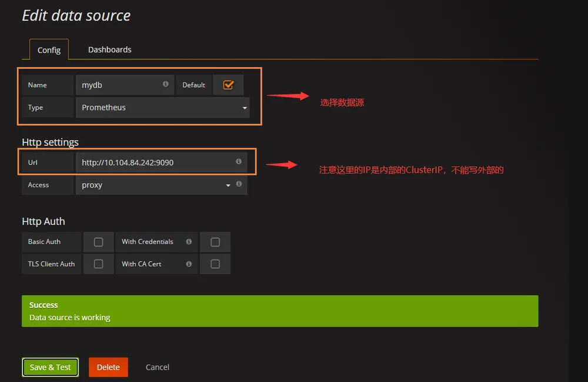Tick the With Credentials checkbox
The width and height of the screenshot is (588, 382).
coord(215,242)
